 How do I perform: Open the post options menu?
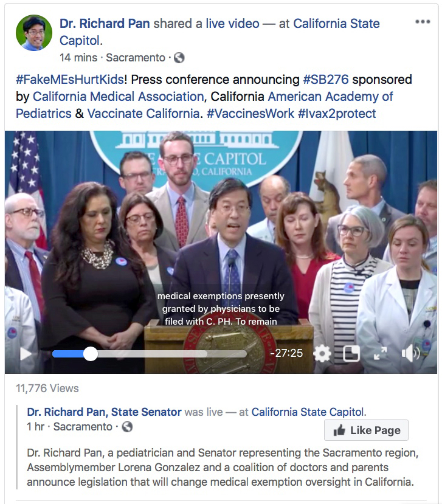click(x=423, y=21)
